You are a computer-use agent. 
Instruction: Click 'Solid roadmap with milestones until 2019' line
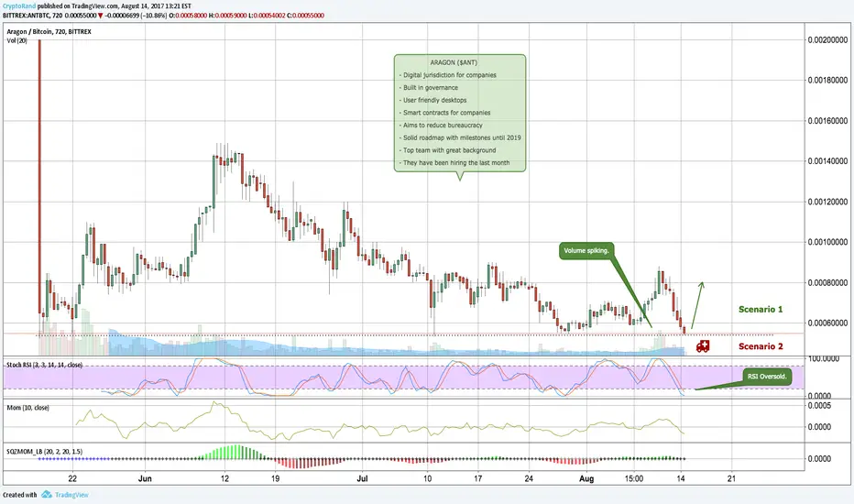tap(462, 137)
